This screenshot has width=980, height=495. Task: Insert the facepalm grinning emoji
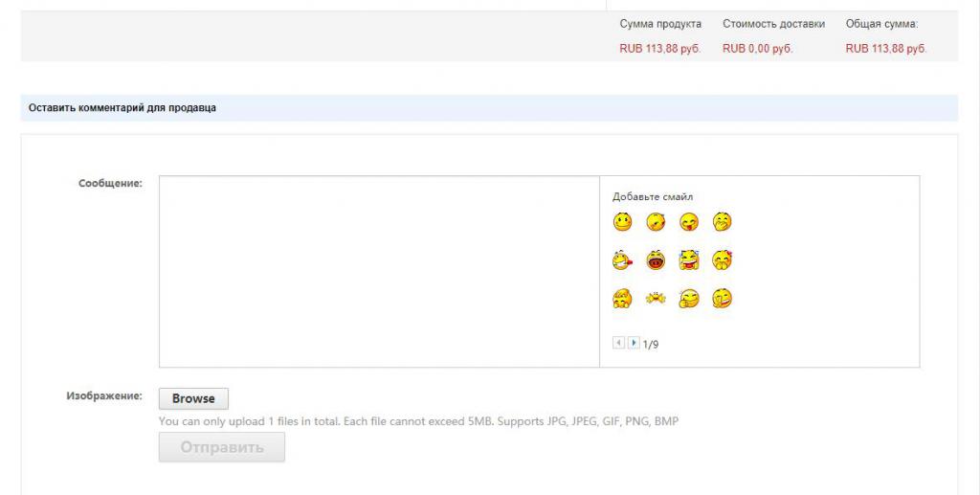[x=722, y=300]
